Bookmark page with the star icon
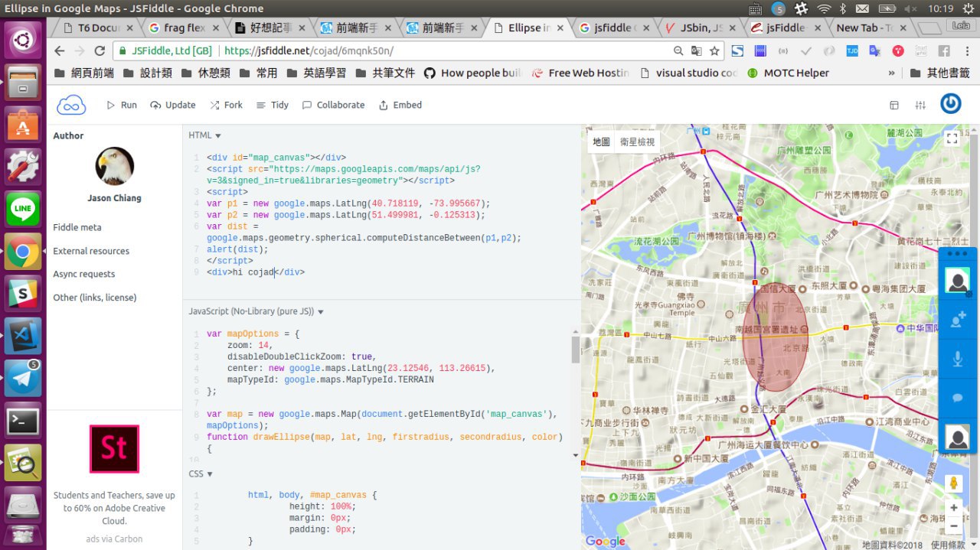Screen dimensions: 980x550 [x=714, y=51]
